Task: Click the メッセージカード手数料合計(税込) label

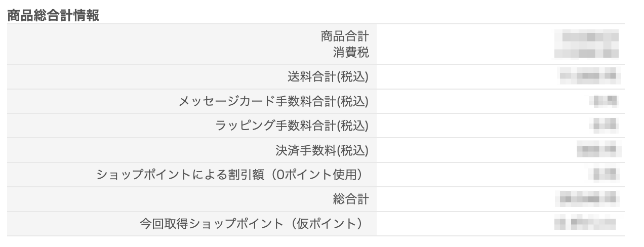Action: pos(273,101)
